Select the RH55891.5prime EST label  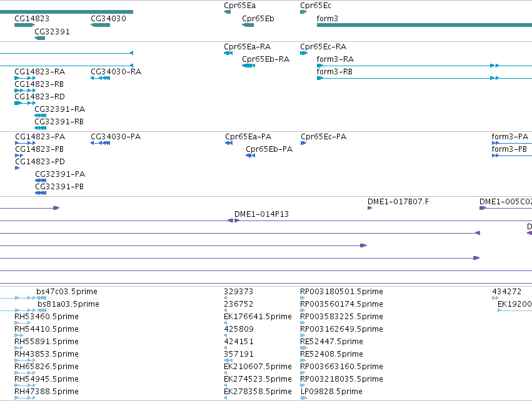click(x=46, y=342)
